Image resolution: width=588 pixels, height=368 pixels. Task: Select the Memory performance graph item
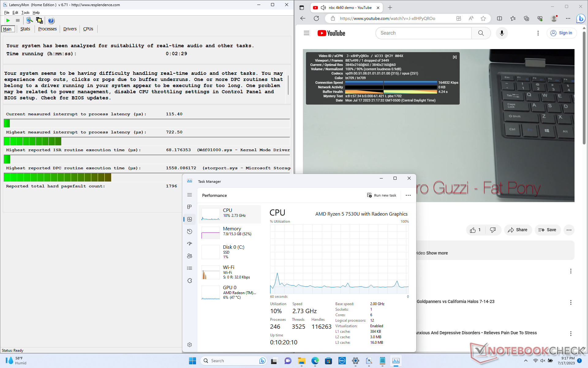[230, 232]
